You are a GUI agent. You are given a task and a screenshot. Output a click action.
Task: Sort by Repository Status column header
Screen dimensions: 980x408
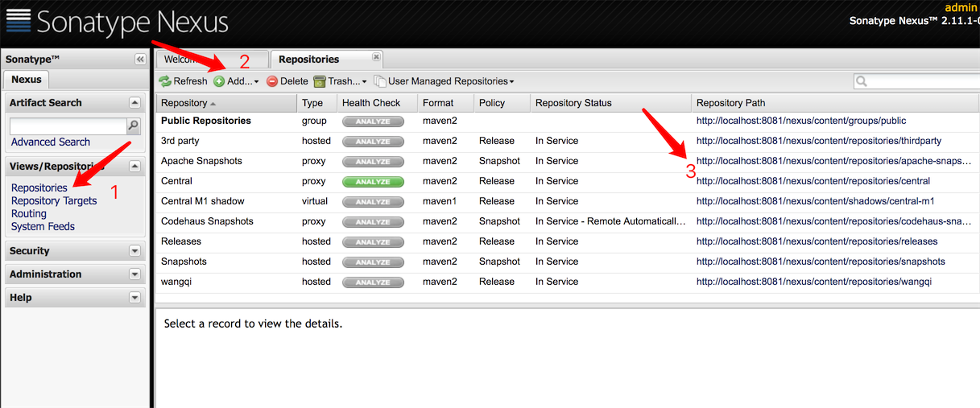click(611, 103)
